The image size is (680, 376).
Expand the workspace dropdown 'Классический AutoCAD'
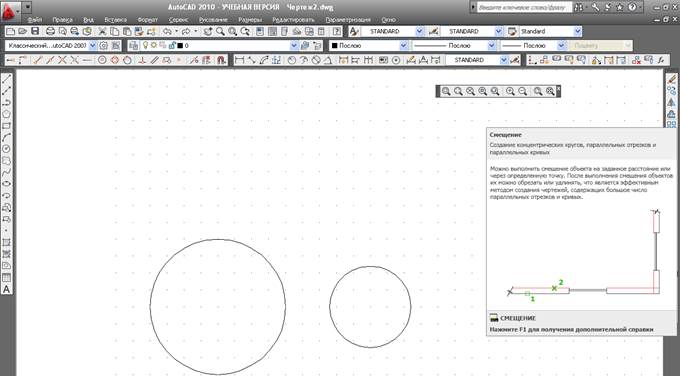[x=93, y=45]
